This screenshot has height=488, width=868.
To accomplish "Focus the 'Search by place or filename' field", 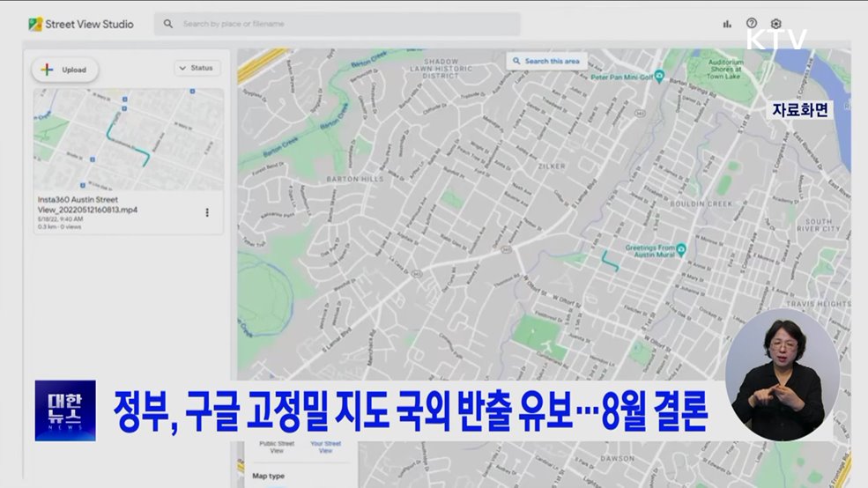I will [x=338, y=24].
